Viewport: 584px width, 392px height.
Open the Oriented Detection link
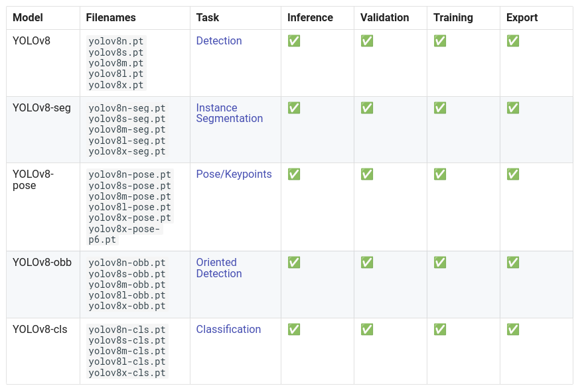[218, 268]
